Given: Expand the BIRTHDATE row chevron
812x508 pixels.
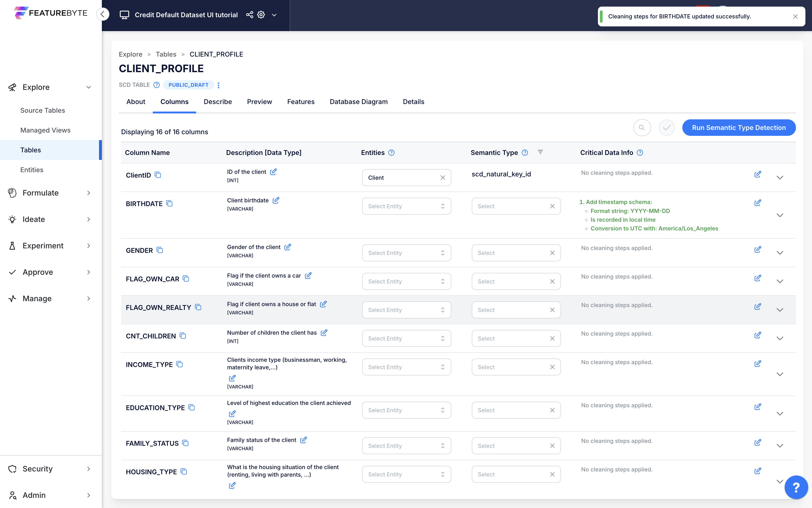Looking at the screenshot, I should (780, 215).
